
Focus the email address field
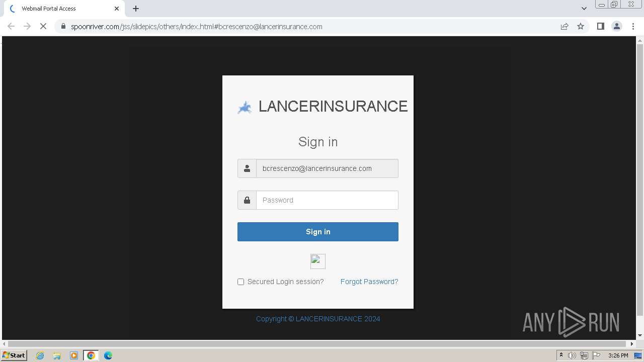click(x=327, y=168)
